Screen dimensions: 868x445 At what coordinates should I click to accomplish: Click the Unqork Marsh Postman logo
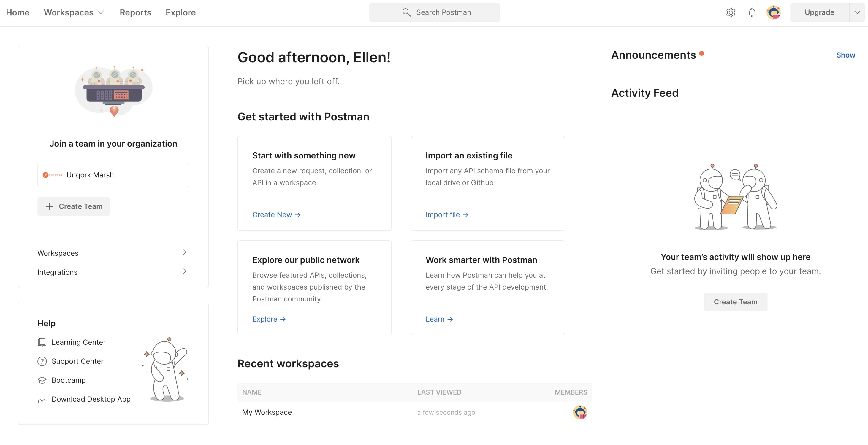click(52, 175)
